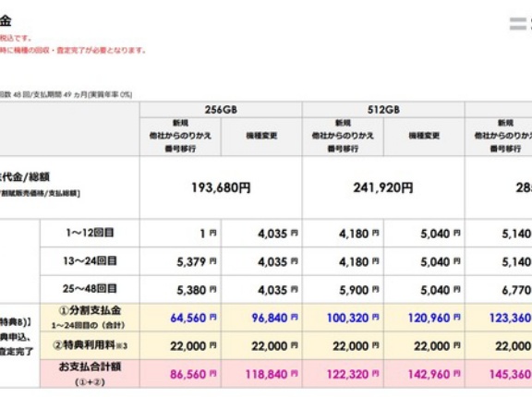Click the pink 142,960円 total payment

[x=434, y=374]
